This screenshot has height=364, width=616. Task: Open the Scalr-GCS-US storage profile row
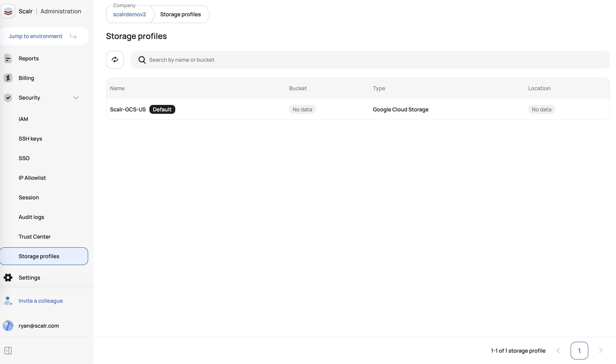click(x=128, y=109)
